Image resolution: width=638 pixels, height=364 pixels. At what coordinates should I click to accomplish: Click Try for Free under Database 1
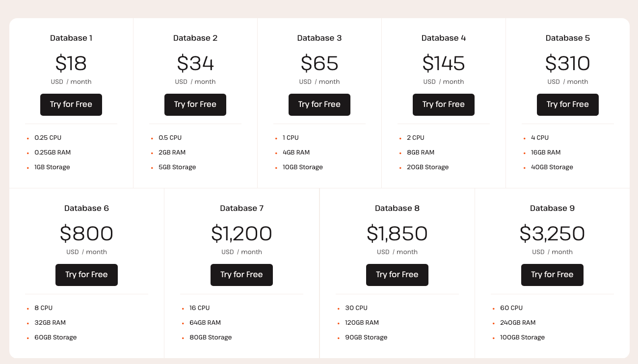tap(71, 104)
